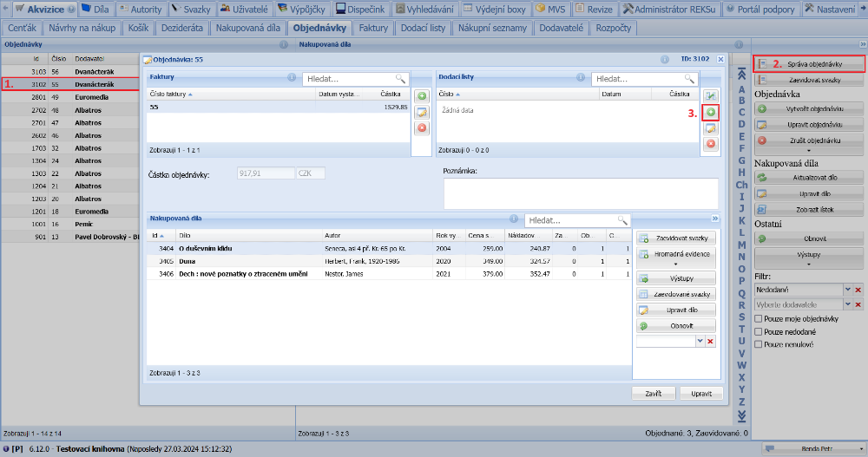The width and height of the screenshot is (868, 457).
Task: Click the top link icon in Dodací listy
Action: (x=711, y=96)
